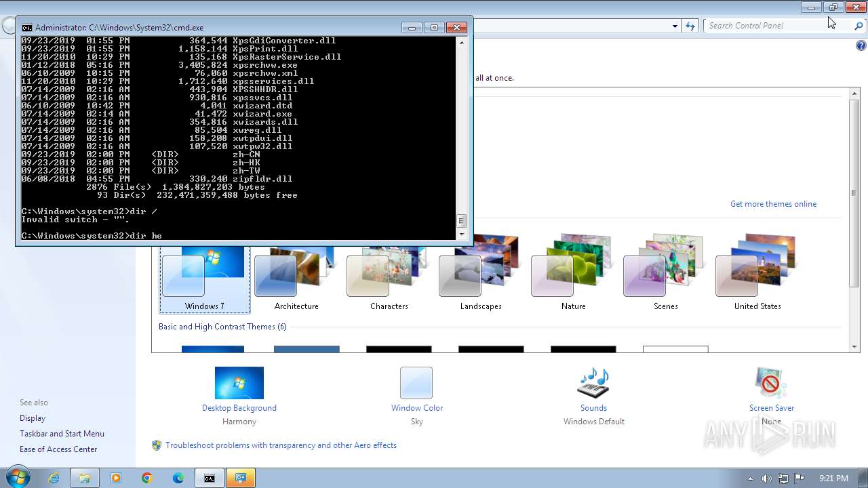
Task: Open the Sounds settings icon
Action: (593, 383)
